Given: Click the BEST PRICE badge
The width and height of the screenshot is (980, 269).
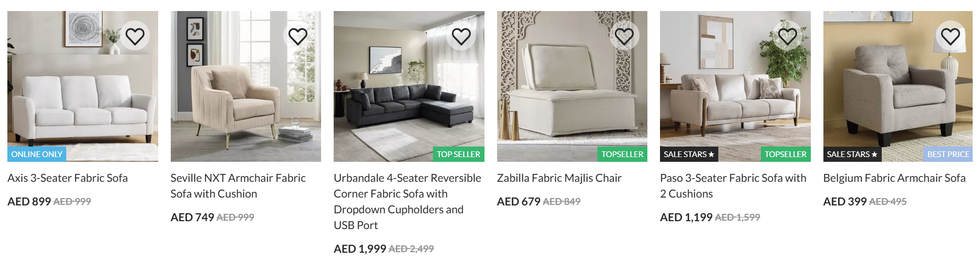Looking at the screenshot, I should 948,154.
